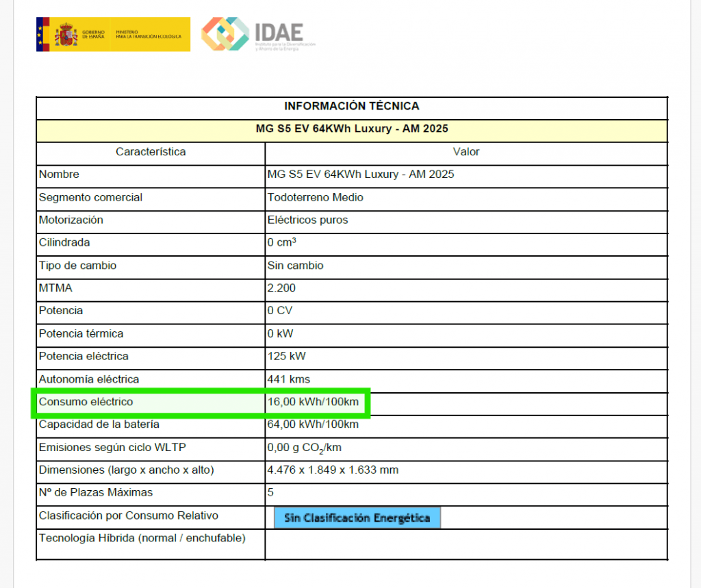Viewport: 701px width, 588px height.
Task: Click the 'MTMA' label
Action: click(x=55, y=288)
